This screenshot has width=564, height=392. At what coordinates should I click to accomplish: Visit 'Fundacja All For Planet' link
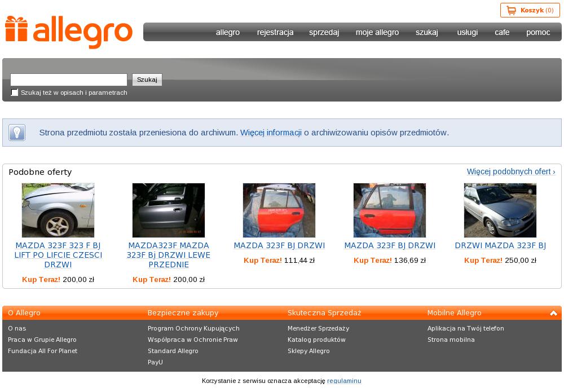(x=42, y=351)
